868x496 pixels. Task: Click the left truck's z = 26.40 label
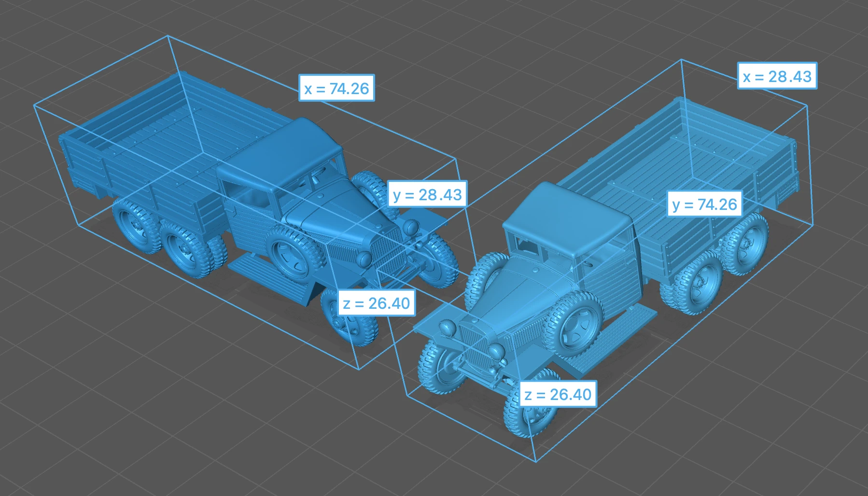(x=377, y=303)
